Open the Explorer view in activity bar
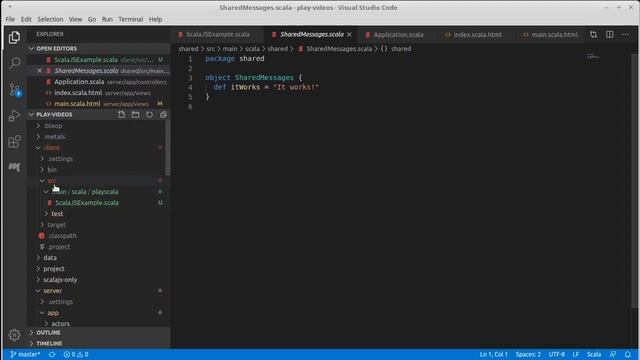Screen dimensions: 640x360 click(x=14, y=38)
